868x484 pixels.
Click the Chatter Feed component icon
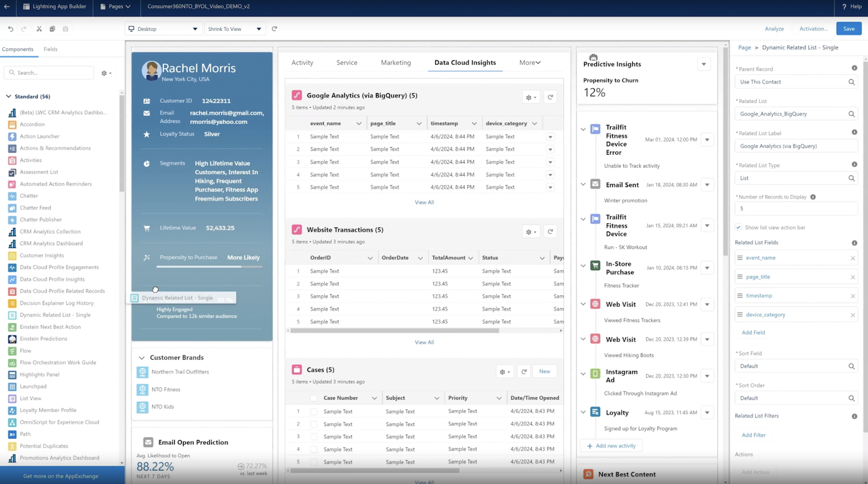click(13, 207)
